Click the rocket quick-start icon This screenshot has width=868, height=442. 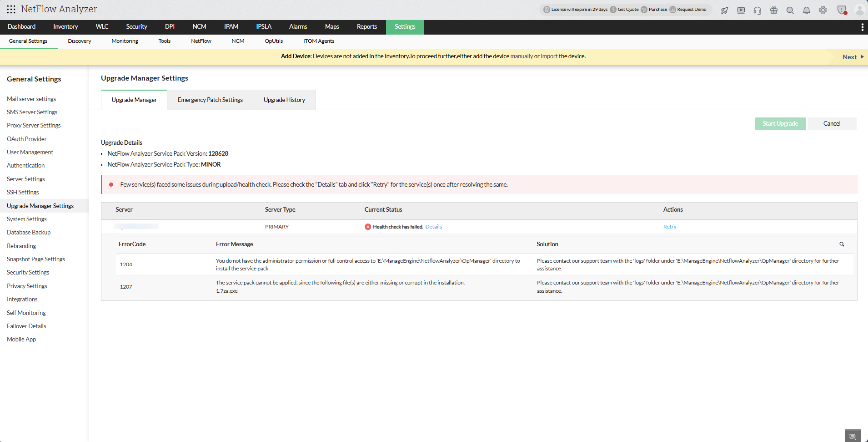click(725, 10)
